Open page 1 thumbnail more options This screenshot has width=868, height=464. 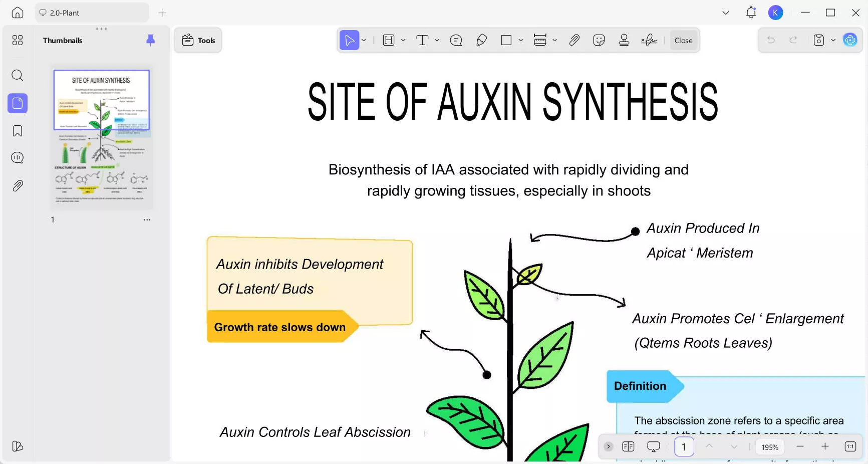[147, 219]
